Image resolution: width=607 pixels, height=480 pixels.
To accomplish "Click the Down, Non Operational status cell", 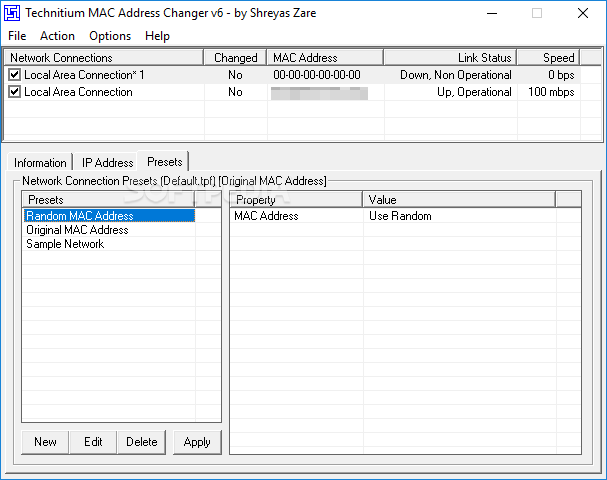I will tap(456, 75).
